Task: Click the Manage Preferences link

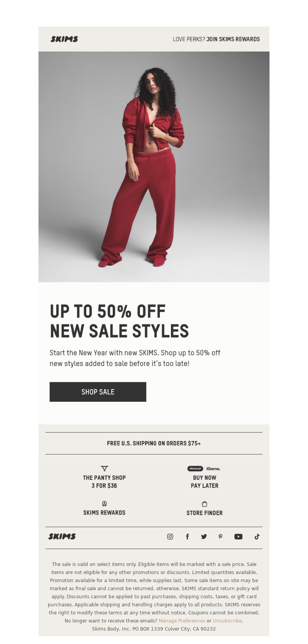Action: point(182,621)
